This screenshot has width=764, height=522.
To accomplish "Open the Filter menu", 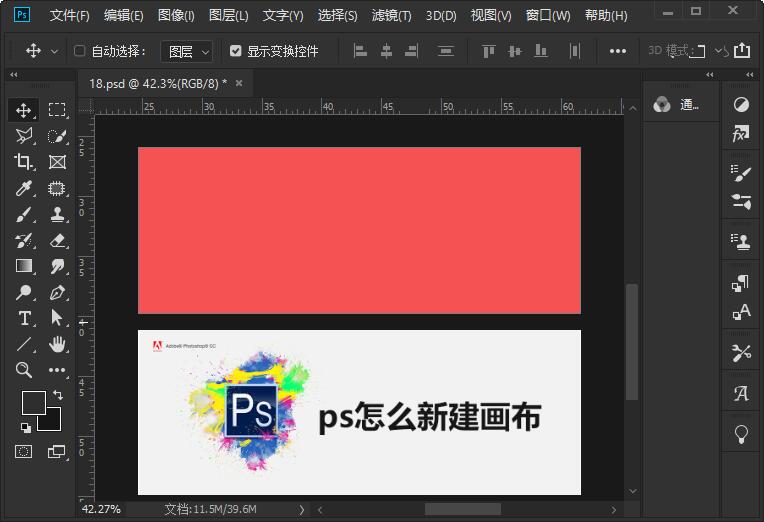I will click(x=392, y=16).
